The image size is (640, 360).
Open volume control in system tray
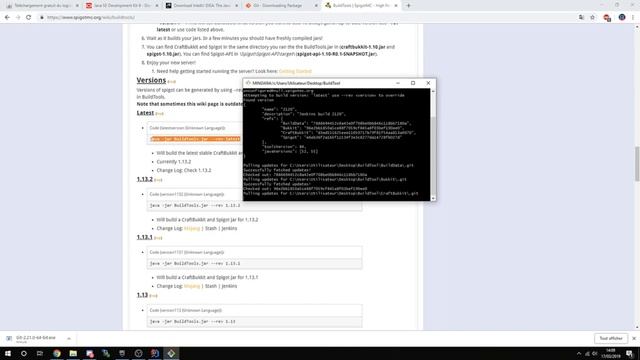[x=595, y=354]
